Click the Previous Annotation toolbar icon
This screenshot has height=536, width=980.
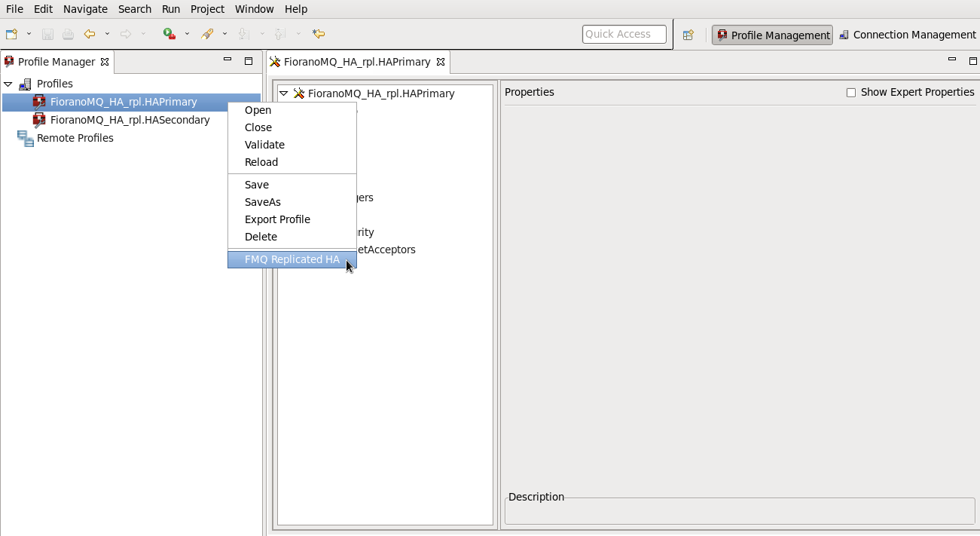[x=279, y=34]
